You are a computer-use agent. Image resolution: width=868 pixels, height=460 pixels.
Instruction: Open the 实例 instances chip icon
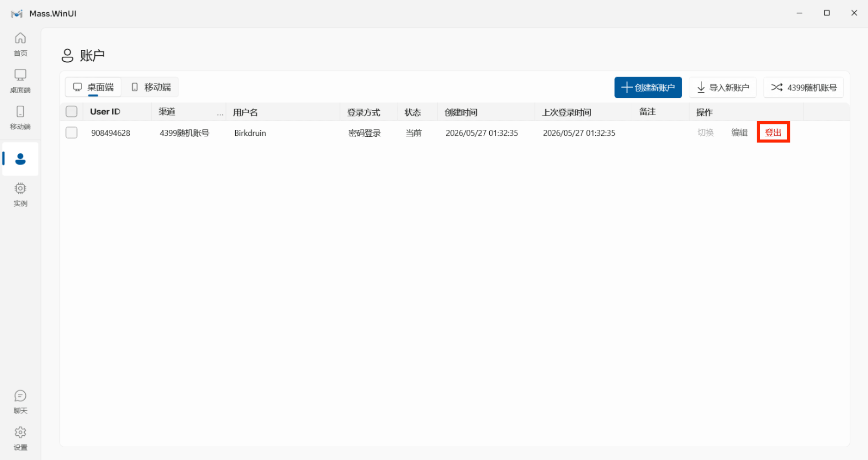pyautogui.click(x=20, y=188)
